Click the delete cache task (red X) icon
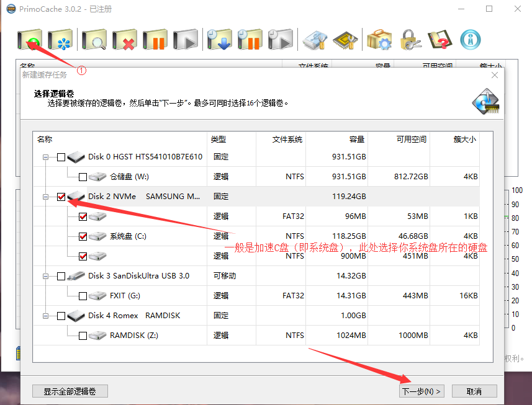 pyautogui.click(x=125, y=40)
